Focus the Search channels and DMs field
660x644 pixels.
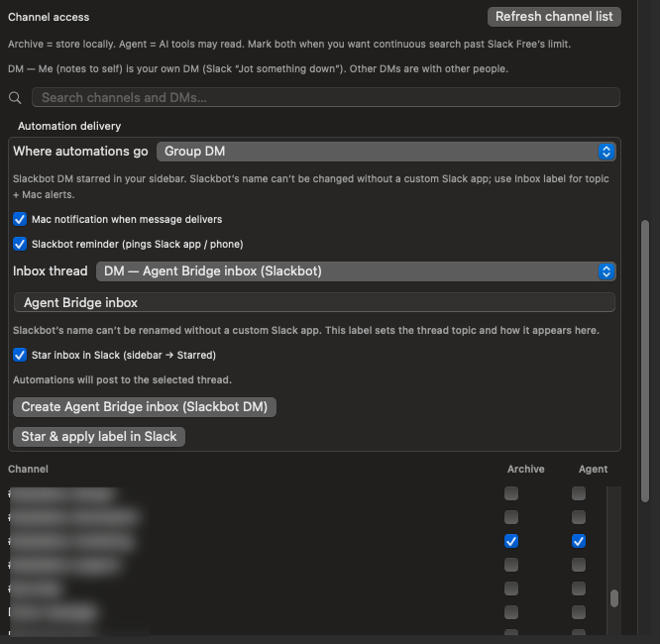coord(325,98)
